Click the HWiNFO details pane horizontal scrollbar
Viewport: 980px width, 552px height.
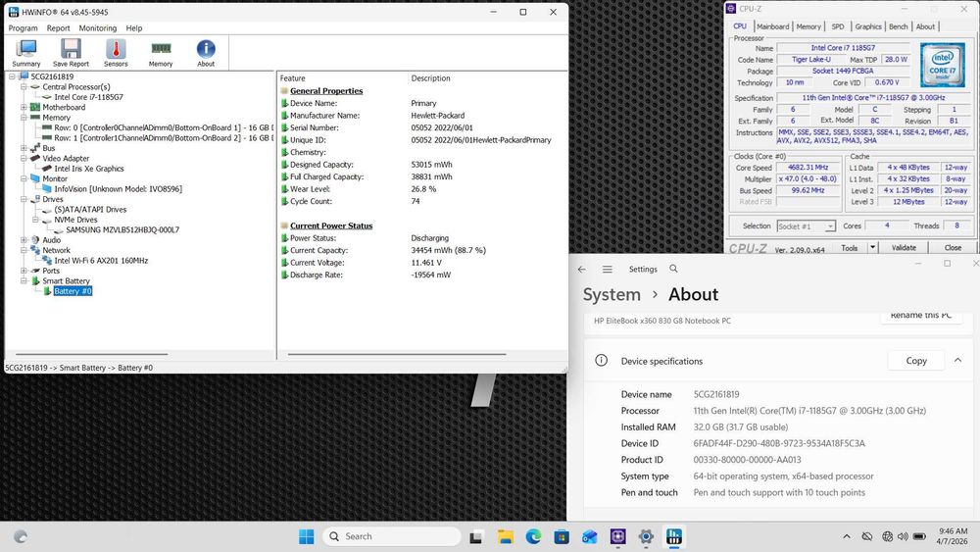396,355
